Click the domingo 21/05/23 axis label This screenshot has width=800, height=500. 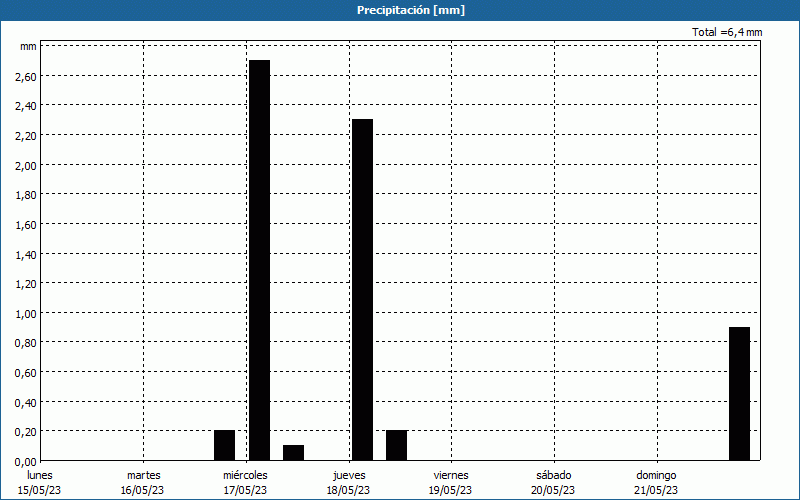pos(657,483)
